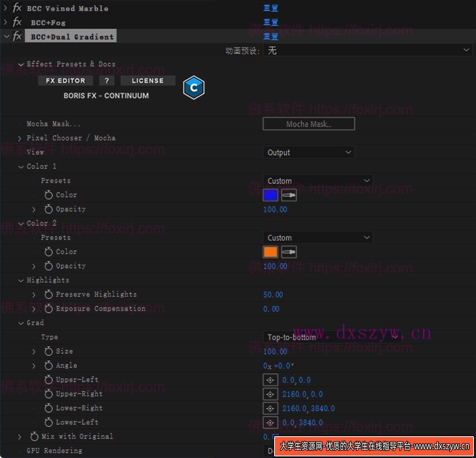
Task: Toggle stopwatch for Lower-Left point
Action: coord(48,422)
